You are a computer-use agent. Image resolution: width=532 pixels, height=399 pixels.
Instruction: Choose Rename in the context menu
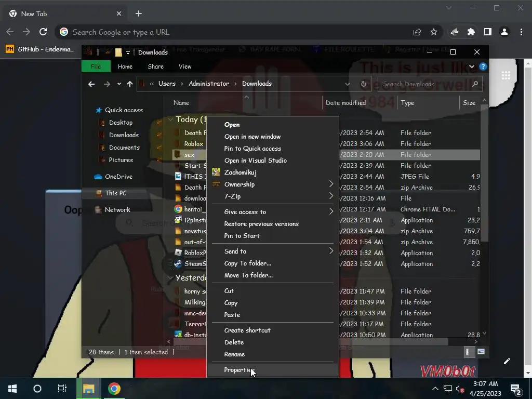point(273,354)
